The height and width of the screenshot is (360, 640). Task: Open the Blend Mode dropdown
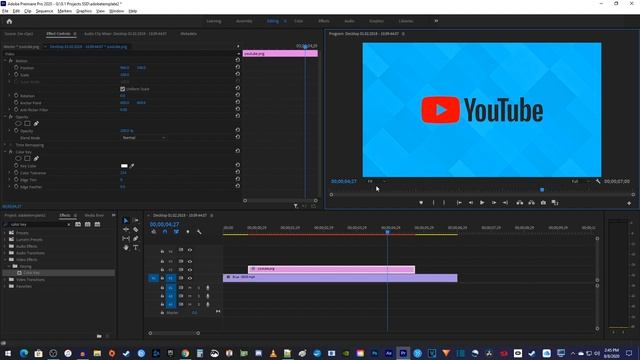tap(144, 138)
